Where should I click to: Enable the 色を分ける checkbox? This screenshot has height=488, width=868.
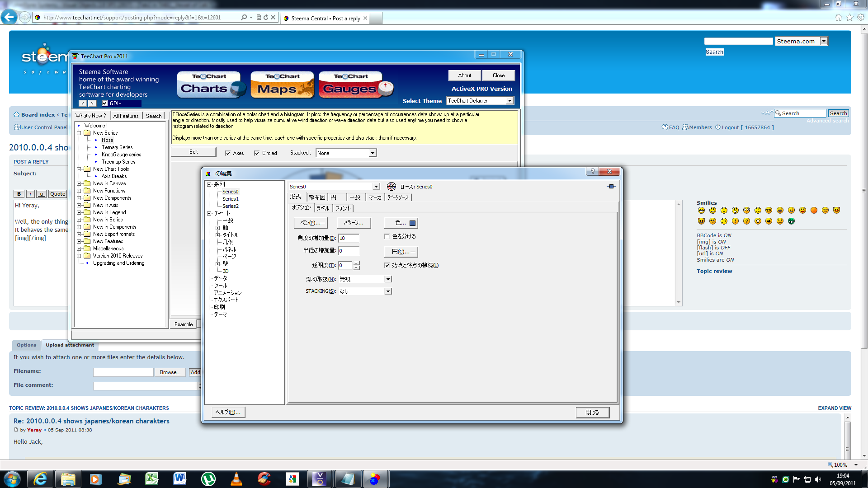tap(387, 236)
